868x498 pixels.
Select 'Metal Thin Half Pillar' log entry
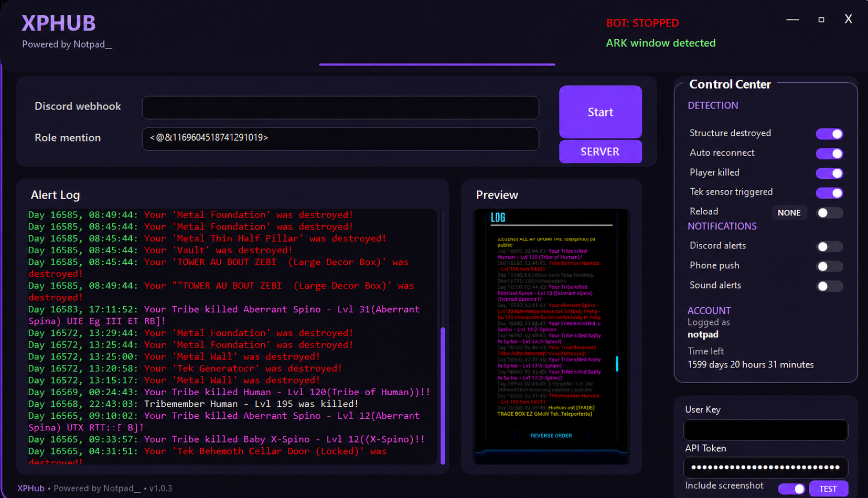point(207,238)
